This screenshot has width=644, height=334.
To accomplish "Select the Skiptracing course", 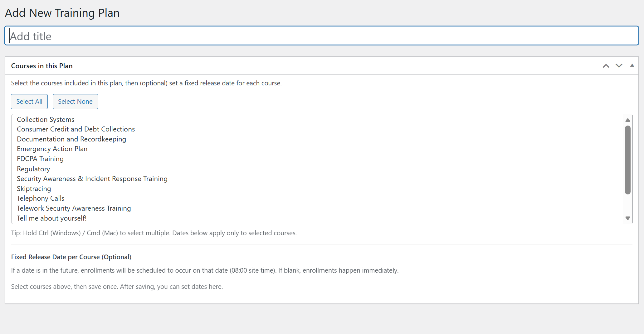I will [34, 189].
